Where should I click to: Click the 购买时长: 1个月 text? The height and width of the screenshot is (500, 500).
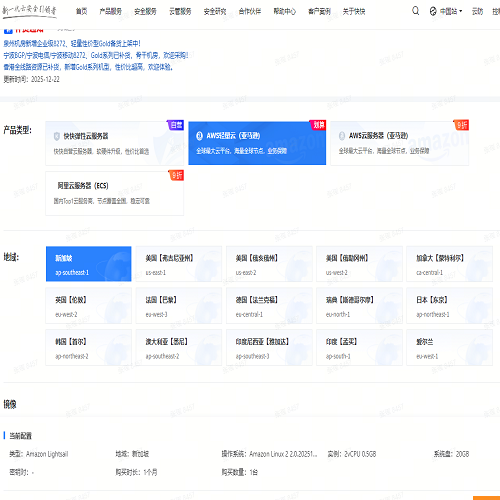click(x=136, y=472)
